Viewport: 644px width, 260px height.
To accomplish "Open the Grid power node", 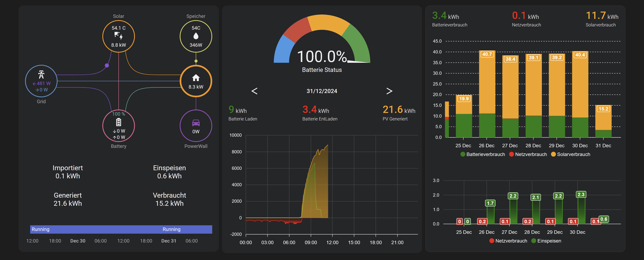I will [x=41, y=81].
